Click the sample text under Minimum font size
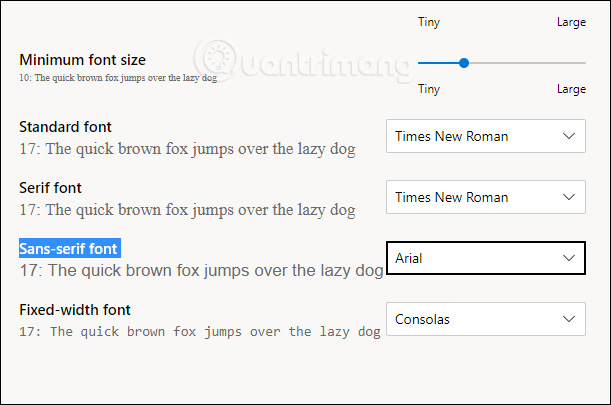Viewport: 611px width, 405px height. click(x=118, y=77)
